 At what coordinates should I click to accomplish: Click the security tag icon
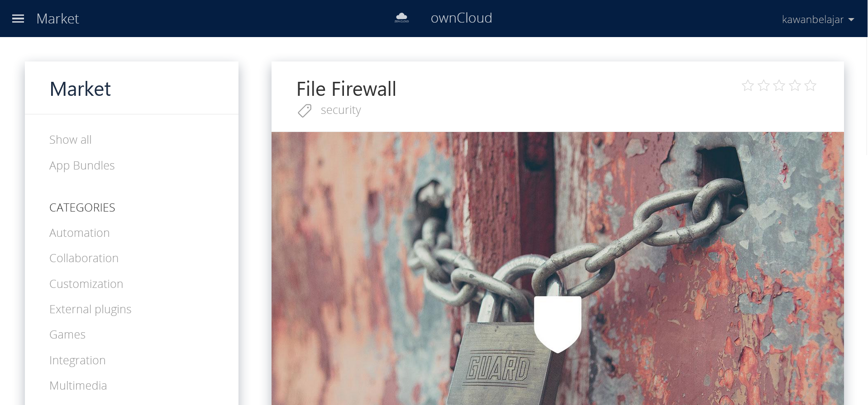click(x=305, y=111)
